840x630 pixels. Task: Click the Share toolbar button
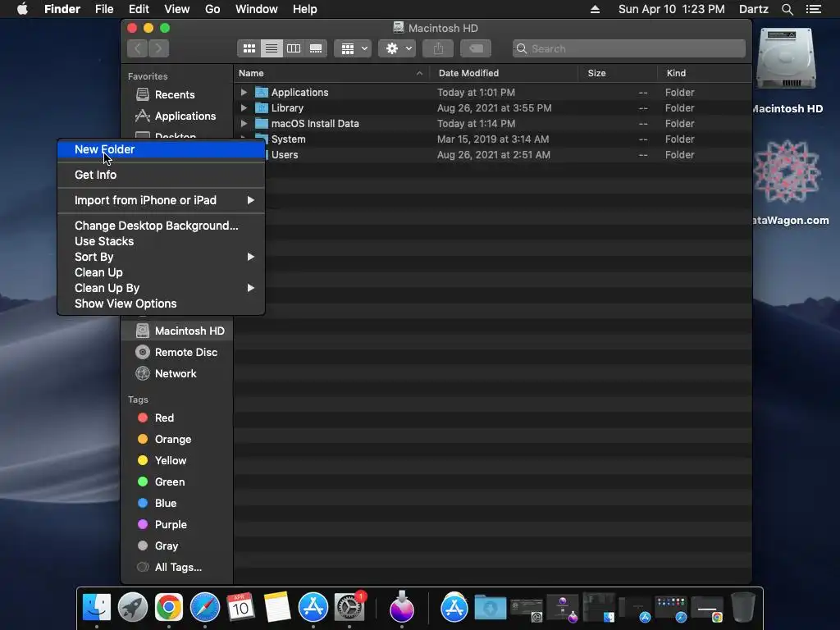[438, 48]
